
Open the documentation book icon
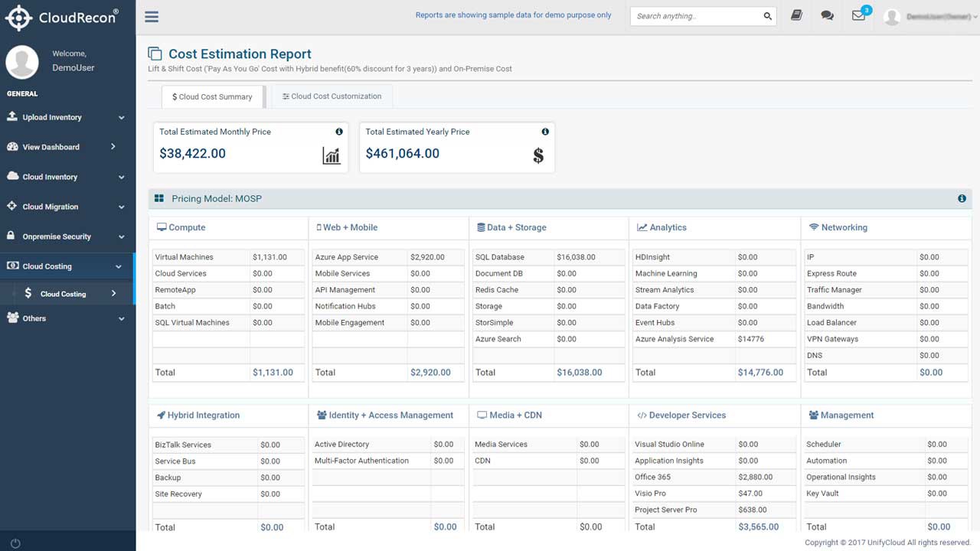pyautogui.click(x=796, y=15)
